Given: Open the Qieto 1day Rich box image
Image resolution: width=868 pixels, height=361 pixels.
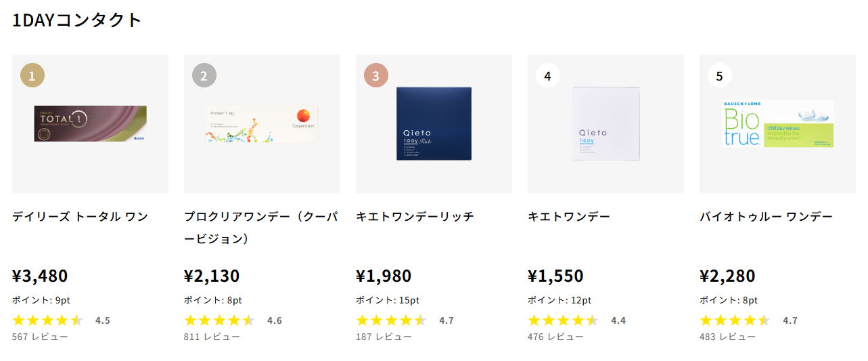Looking at the screenshot, I should coord(434,123).
